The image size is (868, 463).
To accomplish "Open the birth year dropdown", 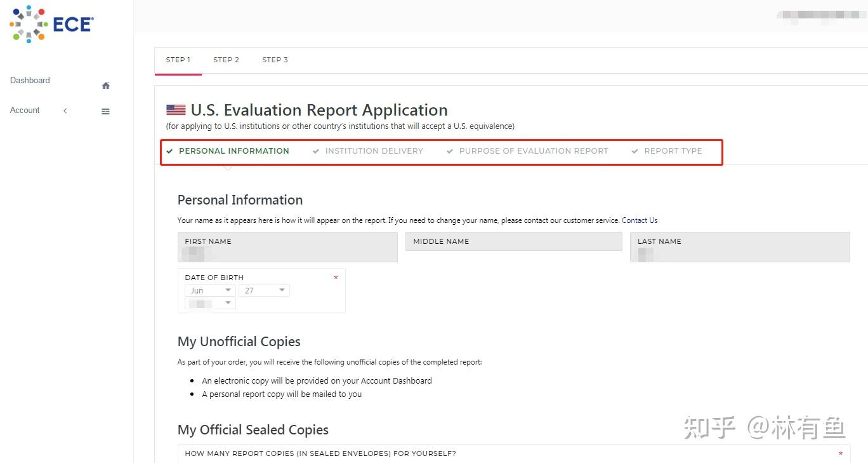I will coord(210,303).
